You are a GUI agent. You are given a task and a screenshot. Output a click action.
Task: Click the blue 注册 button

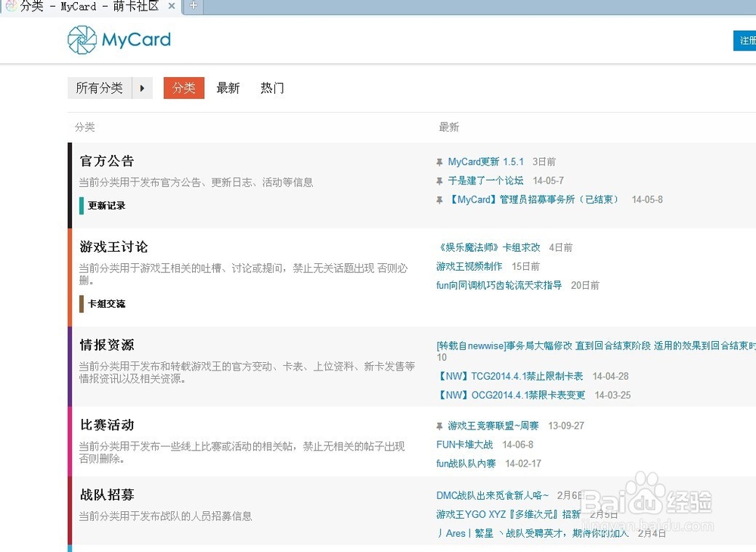click(745, 41)
